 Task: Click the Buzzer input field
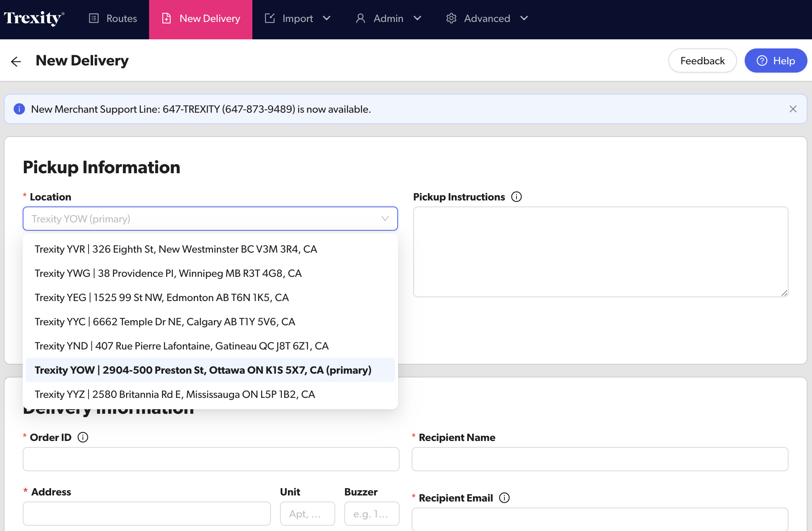[x=372, y=514]
